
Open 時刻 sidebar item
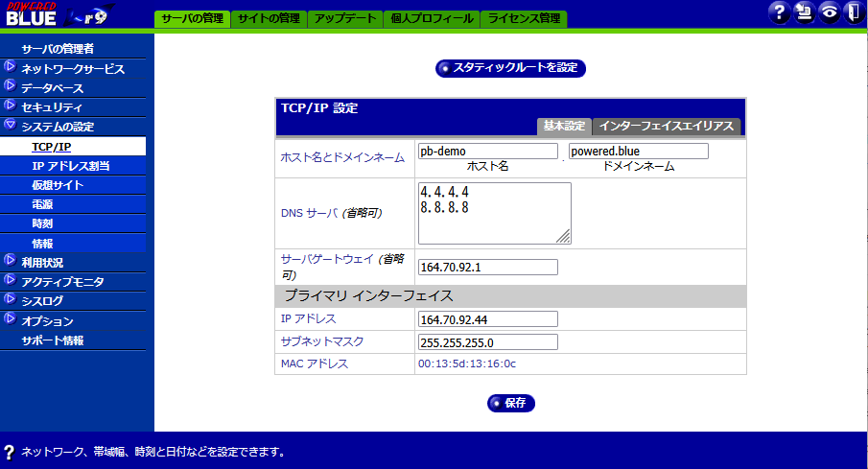pos(42,224)
